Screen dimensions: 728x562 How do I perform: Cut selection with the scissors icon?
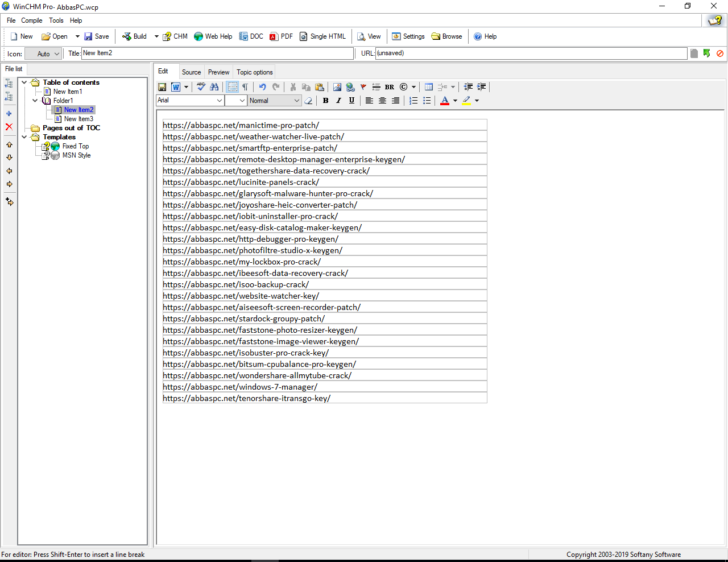293,87
